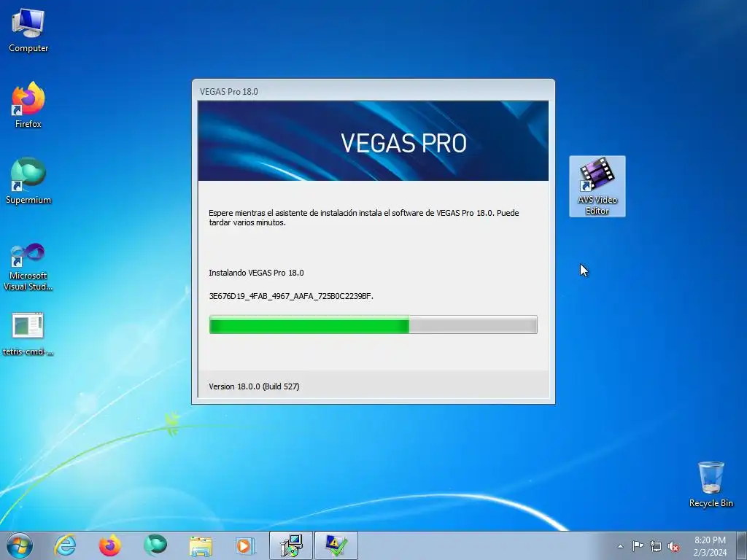Click the VEGAS PRO banner image

coord(373,141)
